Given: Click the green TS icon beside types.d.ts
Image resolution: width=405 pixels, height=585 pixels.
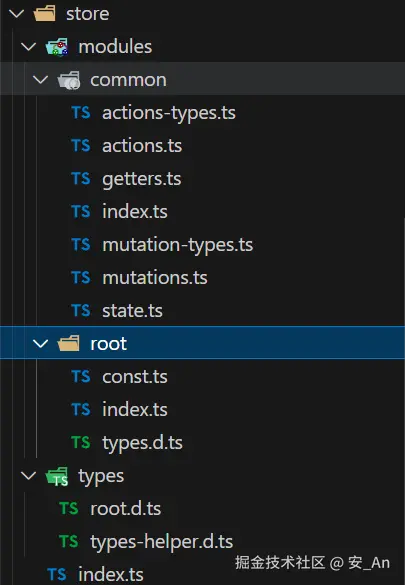Looking at the screenshot, I should point(81,442).
